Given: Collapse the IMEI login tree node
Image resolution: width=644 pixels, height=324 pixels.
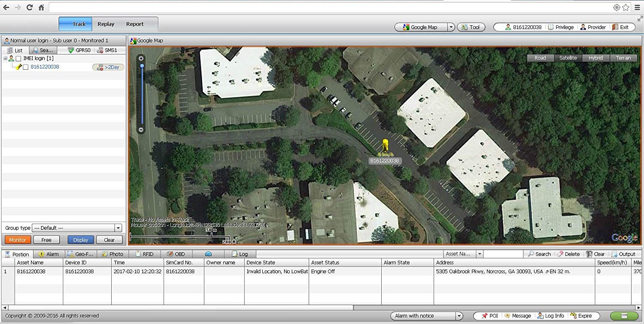Looking at the screenshot, I should (x=5, y=58).
